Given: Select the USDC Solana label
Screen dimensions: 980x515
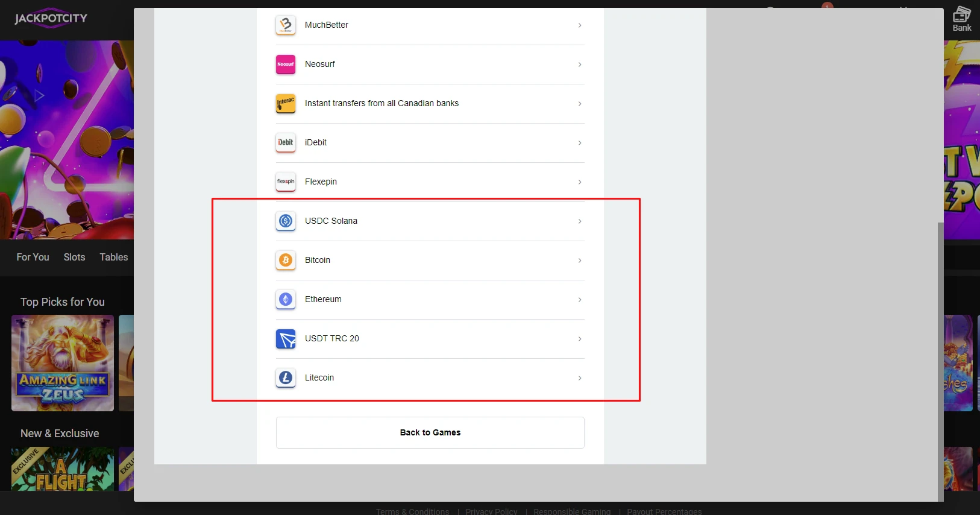Looking at the screenshot, I should click(331, 221).
